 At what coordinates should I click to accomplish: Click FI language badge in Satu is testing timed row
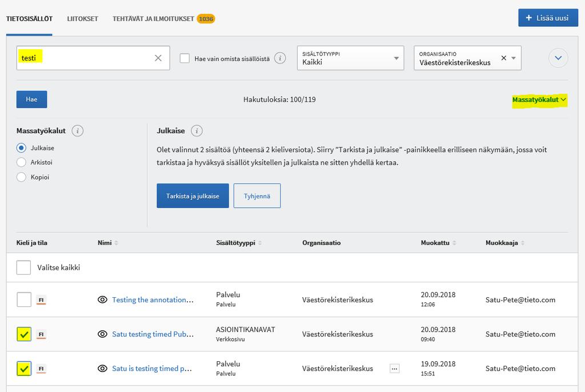click(41, 369)
